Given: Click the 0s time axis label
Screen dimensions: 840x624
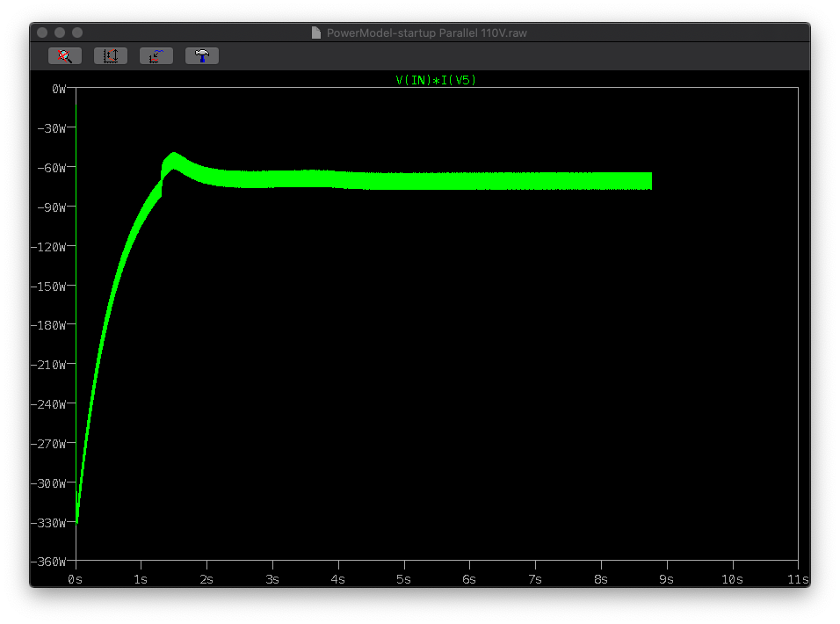Looking at the screenshot, I should [x=75, y=579].
